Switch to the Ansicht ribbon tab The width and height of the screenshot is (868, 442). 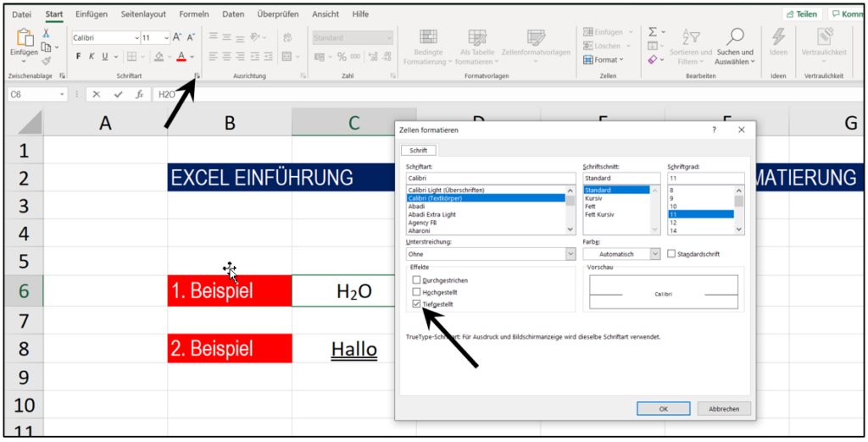(x=325, y=14)
